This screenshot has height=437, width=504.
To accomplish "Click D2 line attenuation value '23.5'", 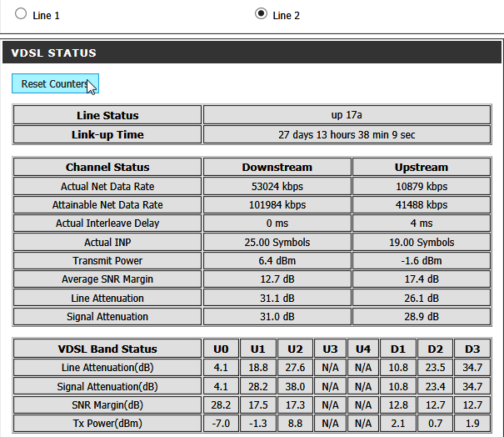I will tap(435, 367).
